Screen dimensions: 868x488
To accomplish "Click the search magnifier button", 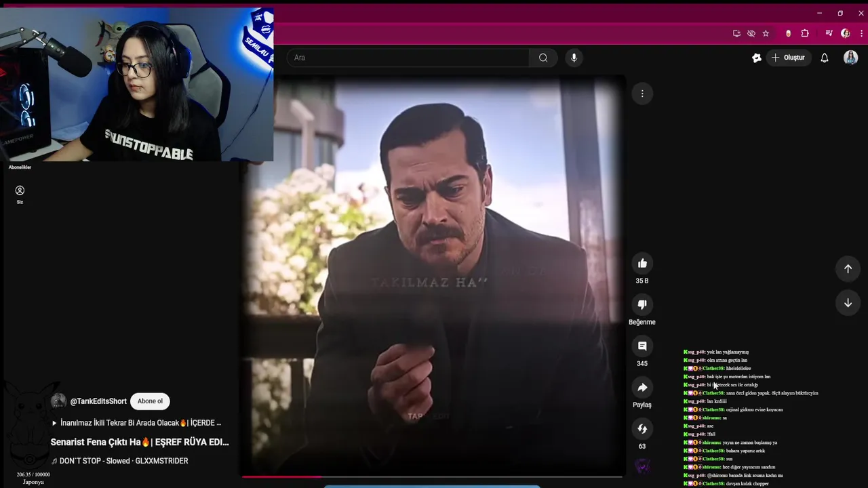I will click(543, 58).
